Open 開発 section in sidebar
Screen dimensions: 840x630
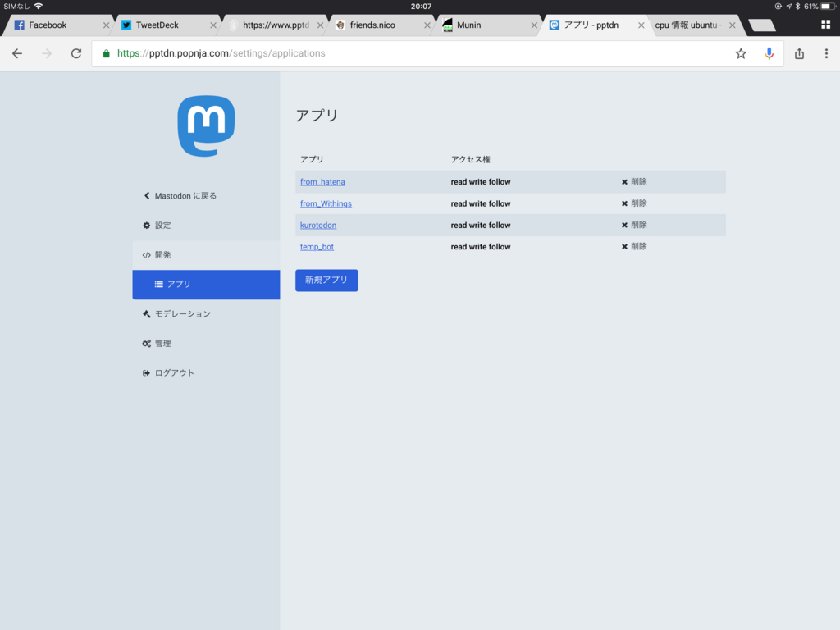click(157, 255)
